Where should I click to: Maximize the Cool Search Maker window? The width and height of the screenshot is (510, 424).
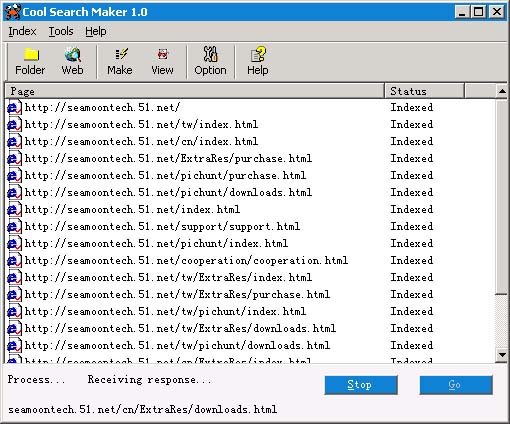click(478, 12)
